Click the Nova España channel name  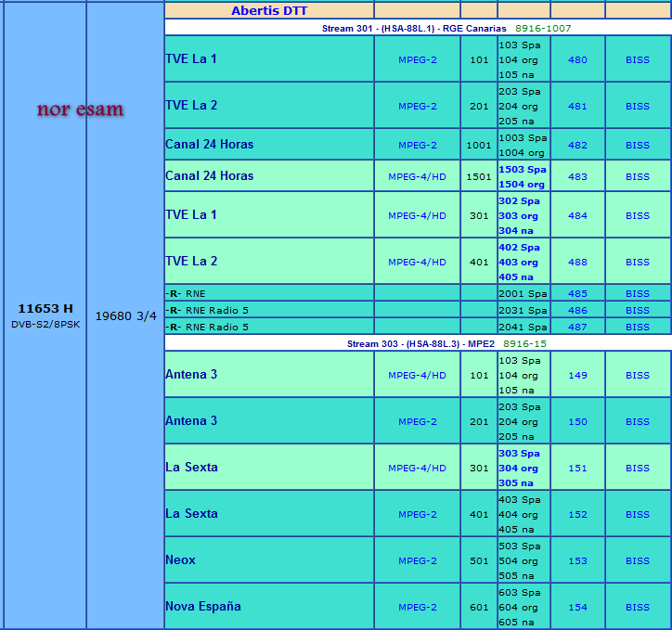coord(203,607)
